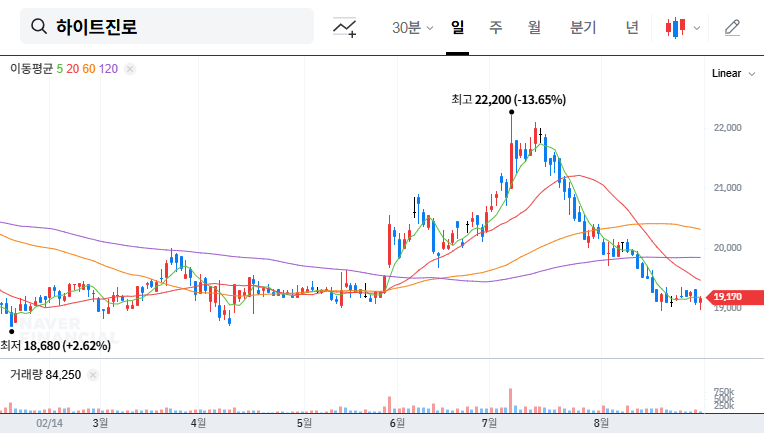Switch to the 년 yearly tab

(632, 27)
